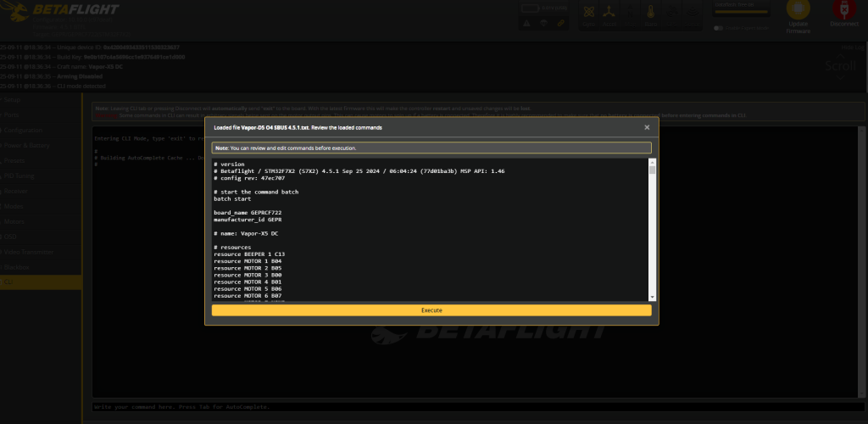868x424 pixels.
Task: Open the Motors tab
Action: click(x=41, y=221)
